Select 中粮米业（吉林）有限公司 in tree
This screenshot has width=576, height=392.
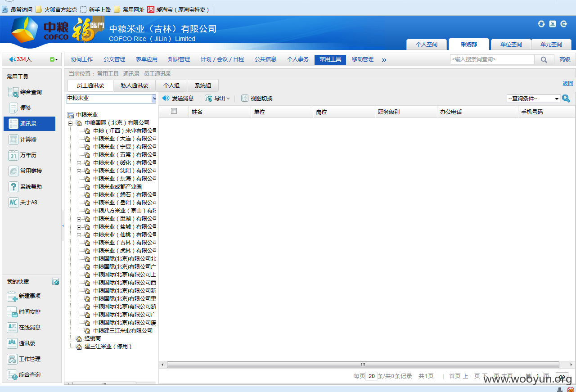(x=124, y=243)
